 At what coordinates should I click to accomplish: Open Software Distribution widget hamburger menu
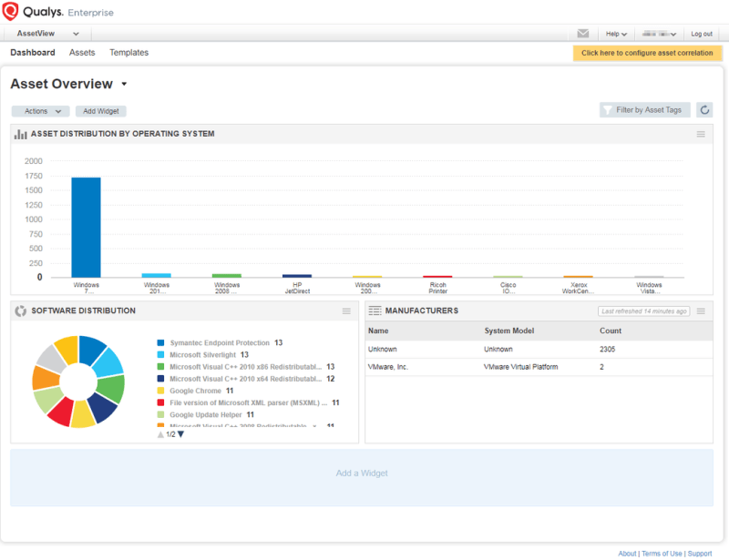point(346,311)
